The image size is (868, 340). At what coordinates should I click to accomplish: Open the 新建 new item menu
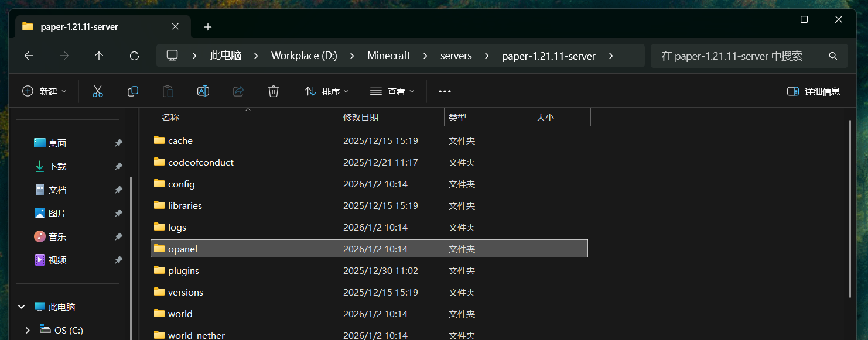pos(44,91)
